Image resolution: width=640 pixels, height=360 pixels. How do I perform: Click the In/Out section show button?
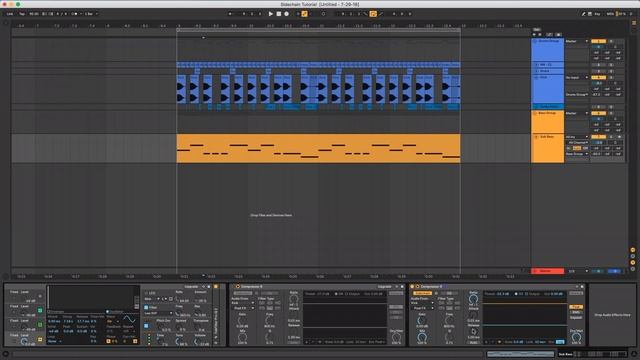633,250
